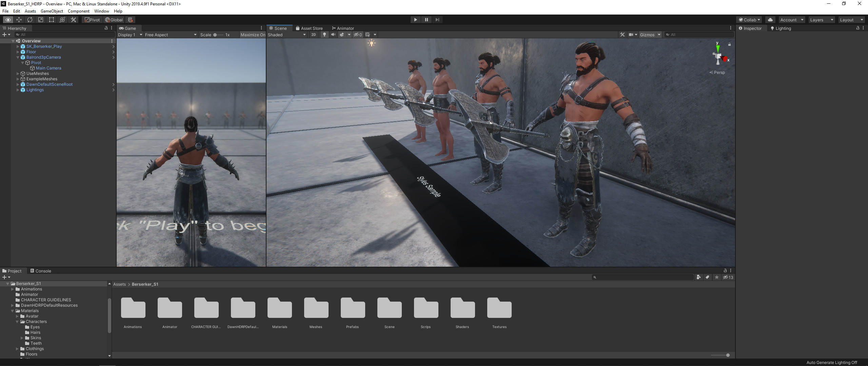Viewport: 868px width, 366px height.
Task: Toggle scene view rotation lock
Action: [x=729, y=44]
